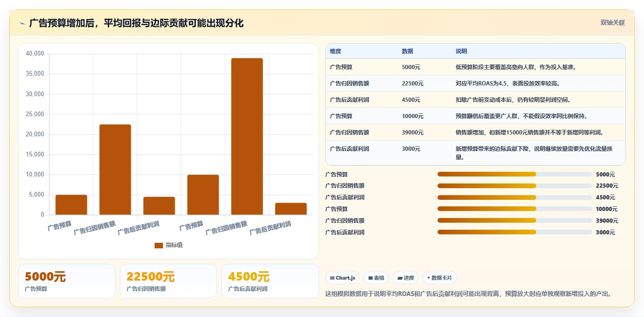Select the 3000元 cell in the table
644x317 pixels.
[411, 149]
